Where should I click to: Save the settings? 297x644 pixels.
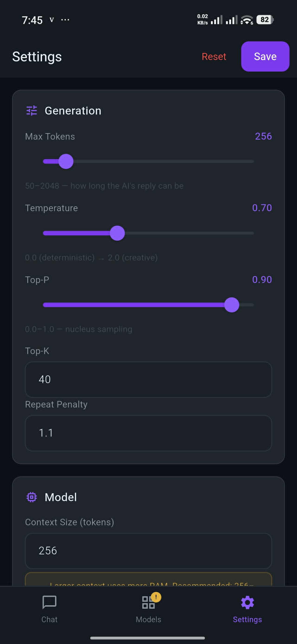click(x=265, y=56)
